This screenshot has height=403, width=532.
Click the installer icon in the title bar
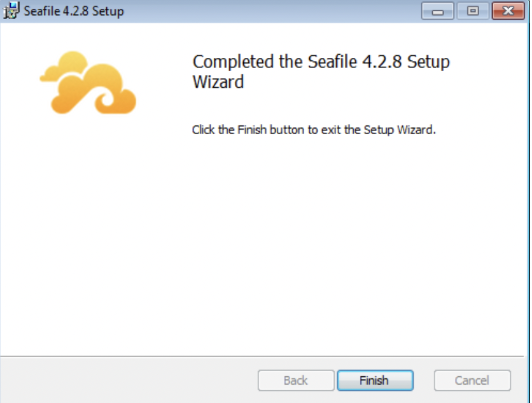click(11, 11)
